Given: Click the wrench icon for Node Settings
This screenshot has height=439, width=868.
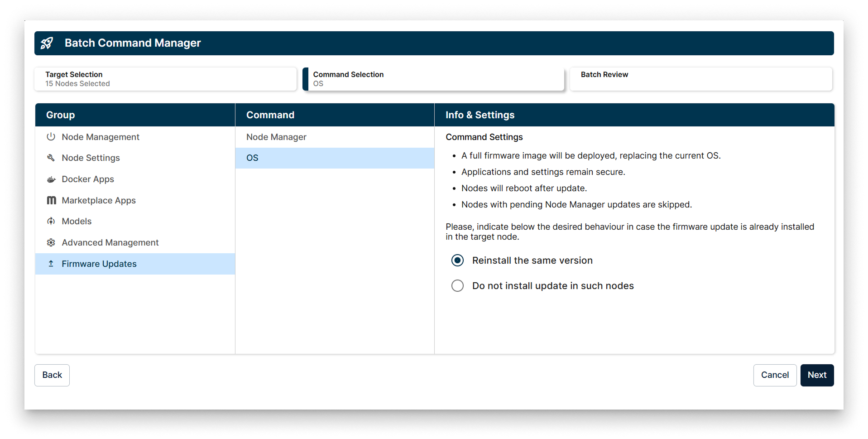Looking at the screenshot, I should coord(51,158).
